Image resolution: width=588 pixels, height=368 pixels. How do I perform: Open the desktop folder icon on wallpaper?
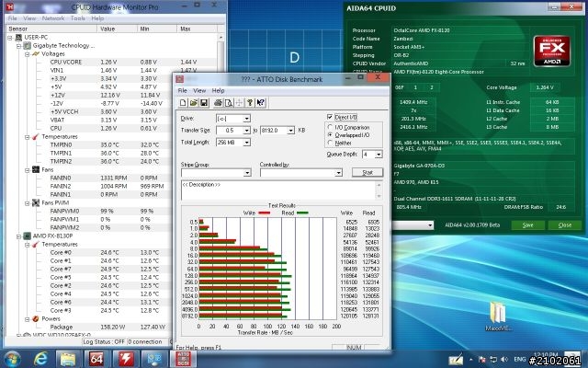click(x=498, y=313)
